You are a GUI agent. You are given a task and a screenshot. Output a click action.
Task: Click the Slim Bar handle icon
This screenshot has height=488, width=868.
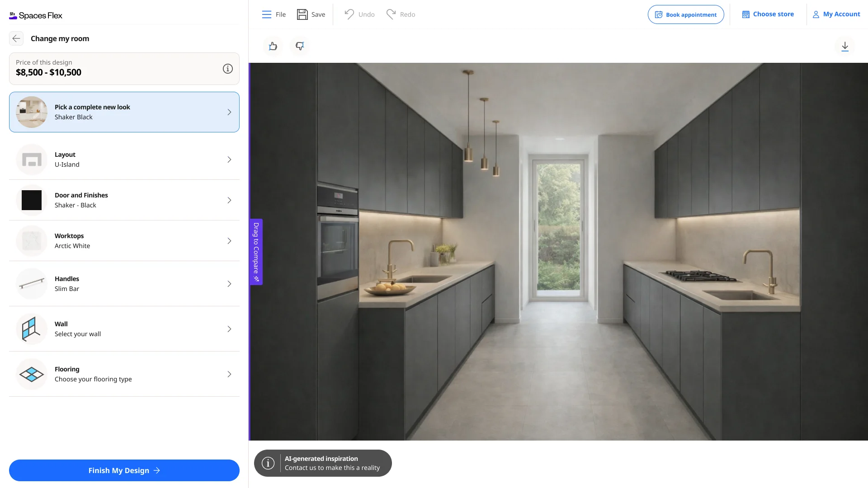pos(32,284)
